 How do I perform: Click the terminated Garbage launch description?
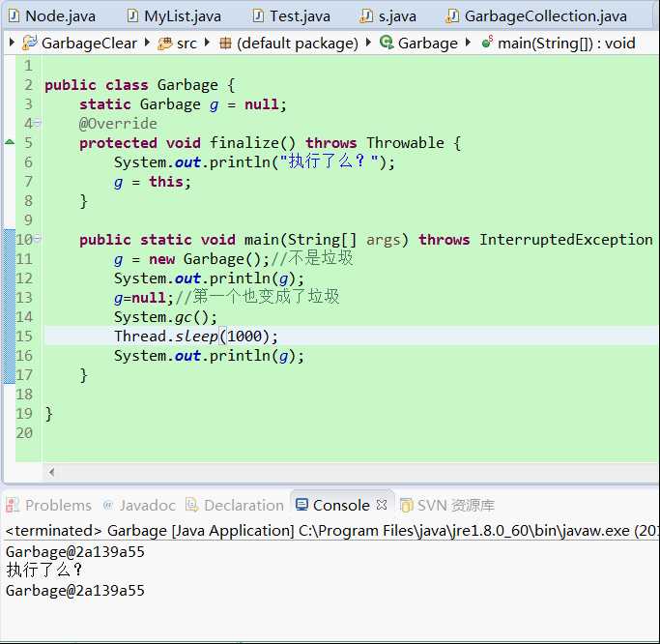[x=331, y=531]
